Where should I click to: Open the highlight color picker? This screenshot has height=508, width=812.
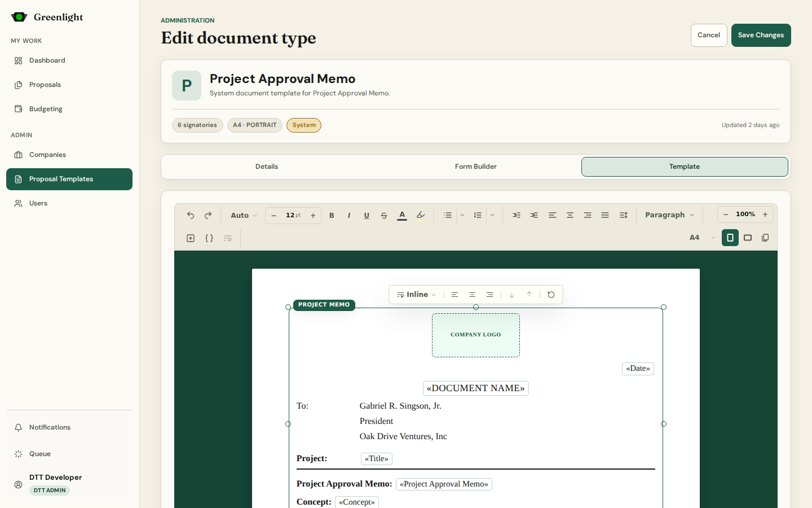coord(421,215)
